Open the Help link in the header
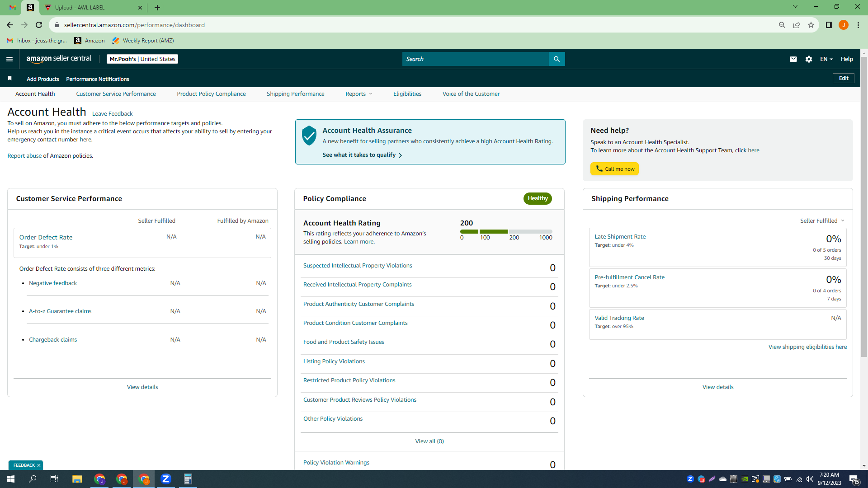The width and height of the screenshot is (868, 488). pos(847,59)
